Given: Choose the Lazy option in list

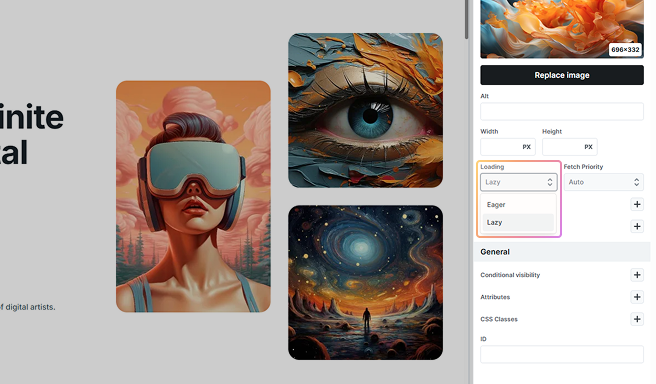Looking at the screenshot, I should pyautogui.click(x=518, y=223).
